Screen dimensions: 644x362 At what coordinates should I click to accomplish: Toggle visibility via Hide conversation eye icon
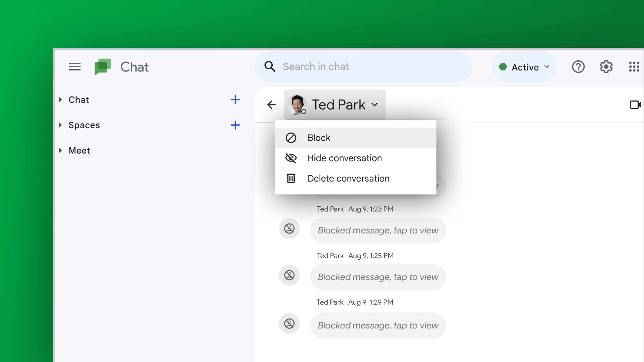[291, 158]
